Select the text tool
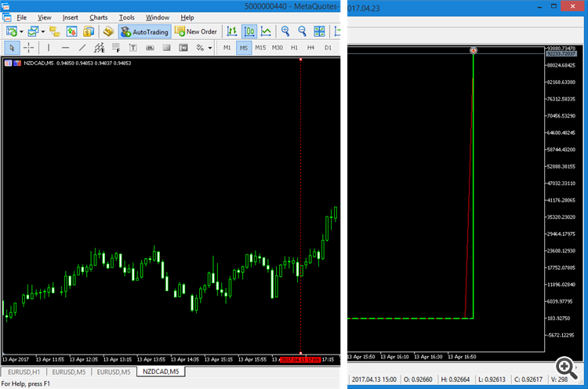Viewport: 588px width, 389px height. pyautogui.click(x=132, y=48)
